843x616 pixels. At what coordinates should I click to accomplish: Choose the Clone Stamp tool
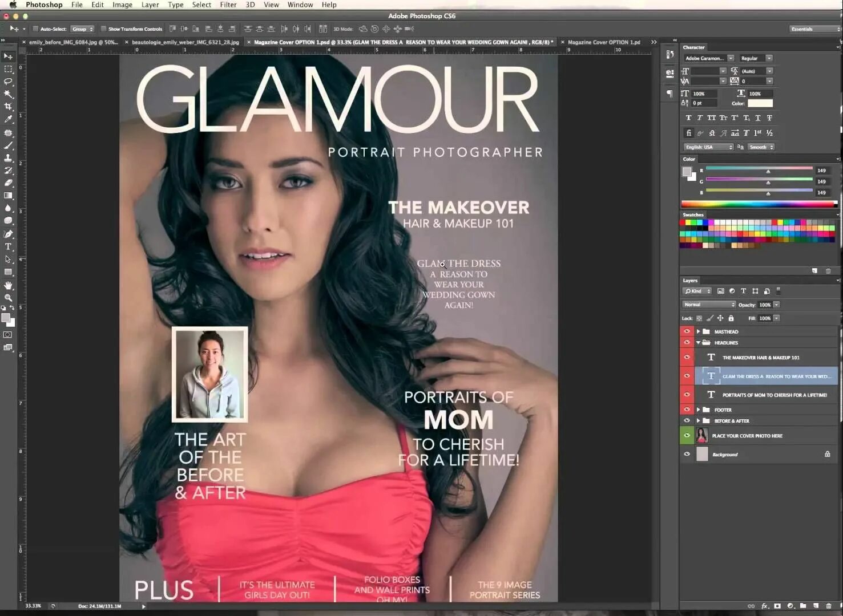[x=8, y=158]
